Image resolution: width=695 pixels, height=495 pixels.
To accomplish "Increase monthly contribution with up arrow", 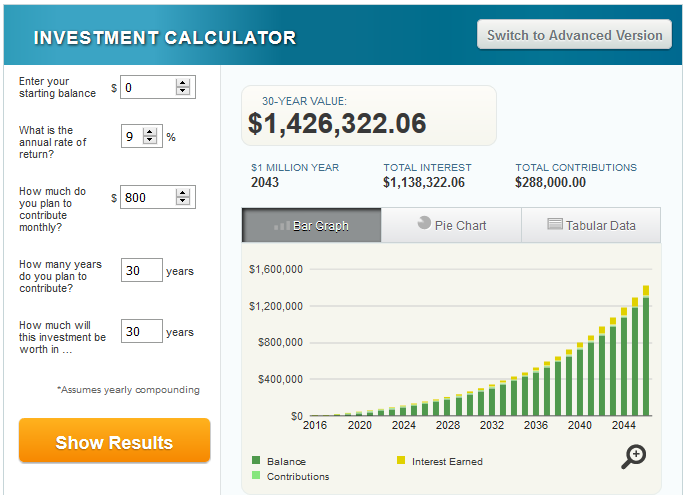I will [182, 193].
